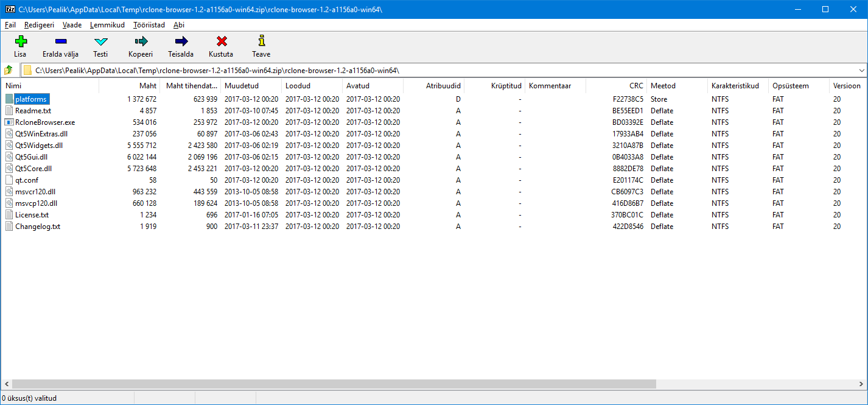Image resolution: width=868 pixels, height=405 pixels.
Task: Click the CRC value E201174C
Action: [x=628, y=180]
